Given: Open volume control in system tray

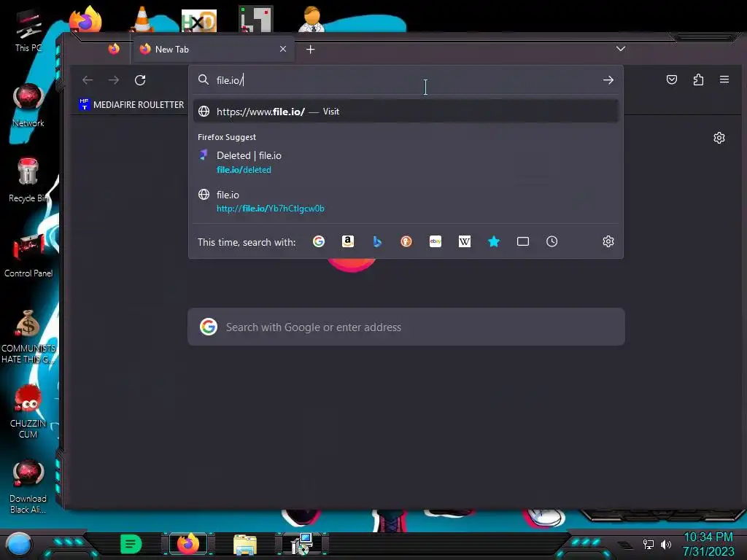Looking at the screenshot, I should [x=665, y=544].
